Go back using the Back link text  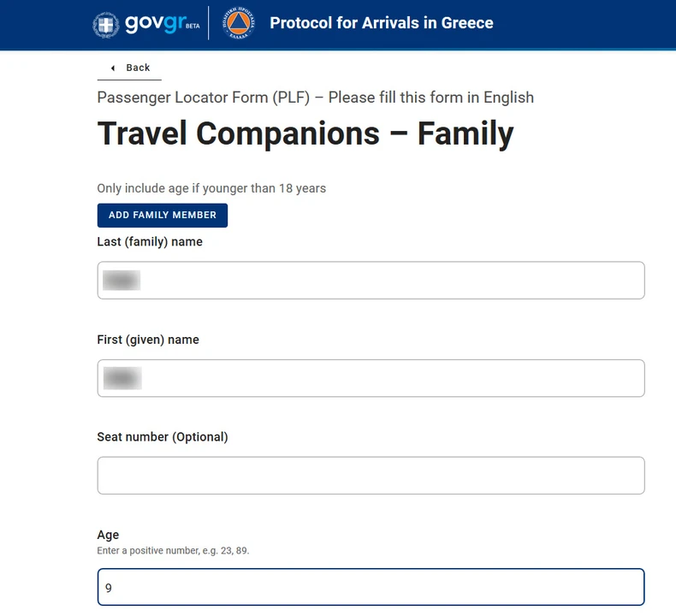tap(138, 68)
